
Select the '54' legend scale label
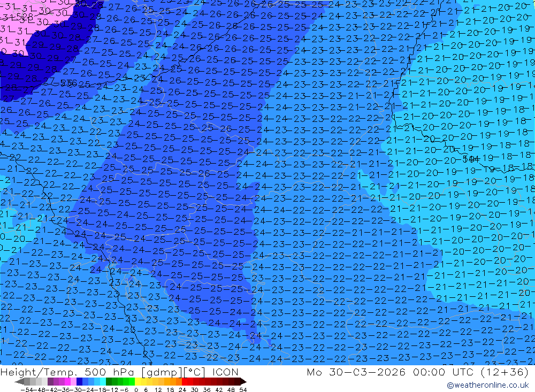(243, 390)
